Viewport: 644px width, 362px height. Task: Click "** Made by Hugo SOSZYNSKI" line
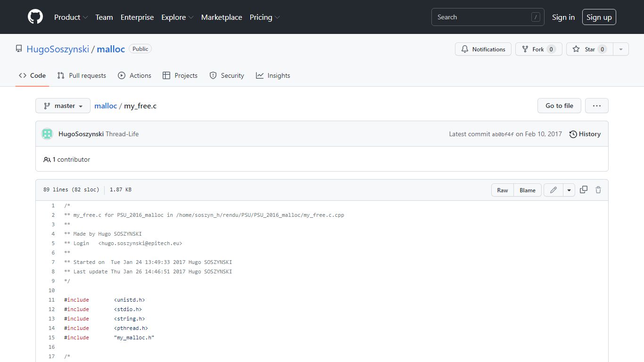tap(103, 234)
